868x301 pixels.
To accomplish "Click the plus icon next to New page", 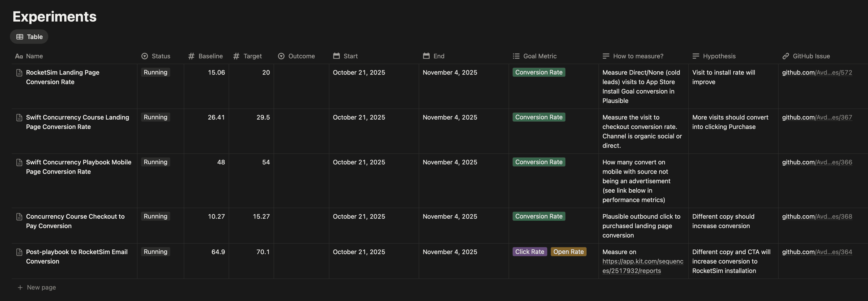I will [20, 287].
